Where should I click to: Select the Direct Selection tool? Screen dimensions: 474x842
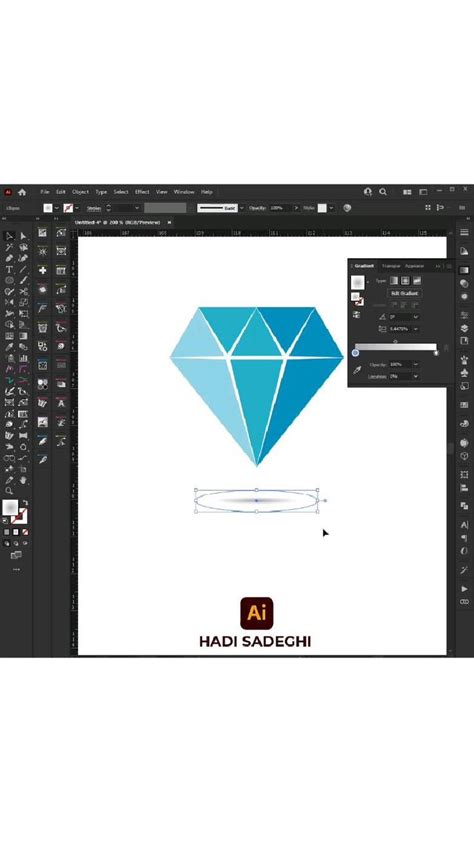pyautogui.click(x=24, y=236)
